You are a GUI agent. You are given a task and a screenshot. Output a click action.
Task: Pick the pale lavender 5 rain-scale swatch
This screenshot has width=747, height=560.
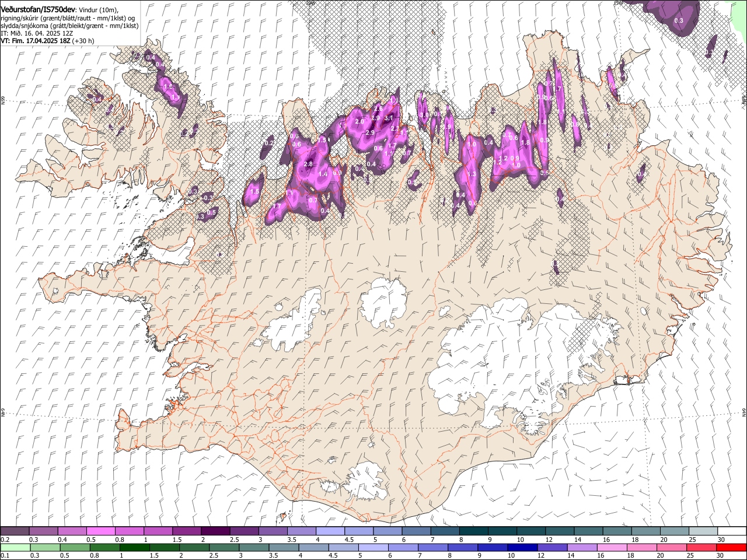tap(373, 547)
